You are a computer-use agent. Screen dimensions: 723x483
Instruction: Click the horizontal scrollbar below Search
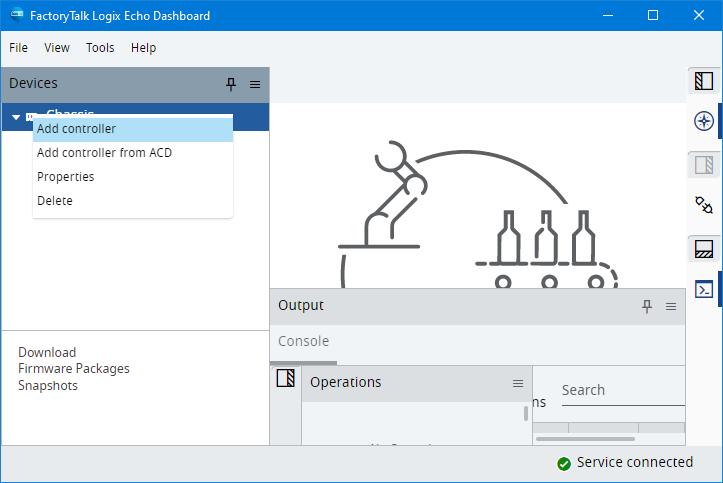(585, 439)
